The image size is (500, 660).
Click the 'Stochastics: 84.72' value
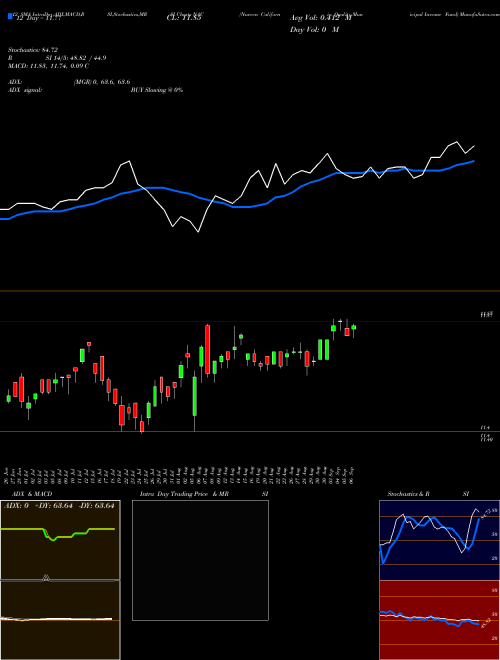coord(33,50)
